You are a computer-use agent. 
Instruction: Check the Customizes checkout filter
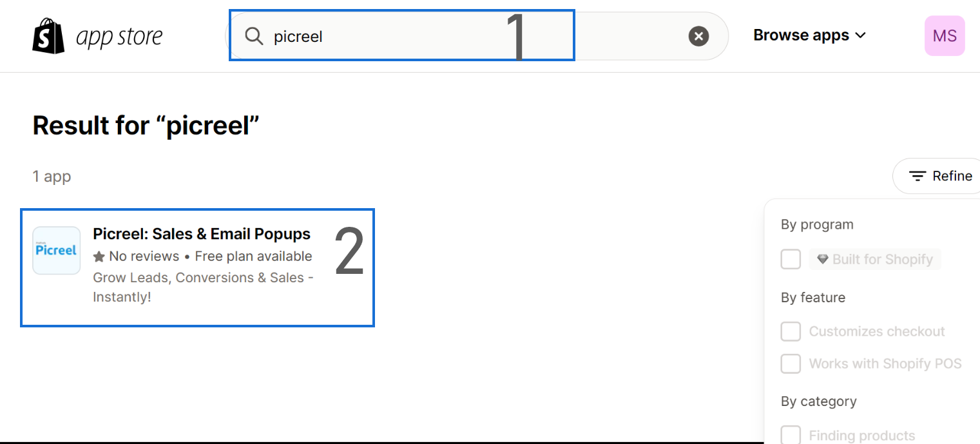(x=791, y=331)
